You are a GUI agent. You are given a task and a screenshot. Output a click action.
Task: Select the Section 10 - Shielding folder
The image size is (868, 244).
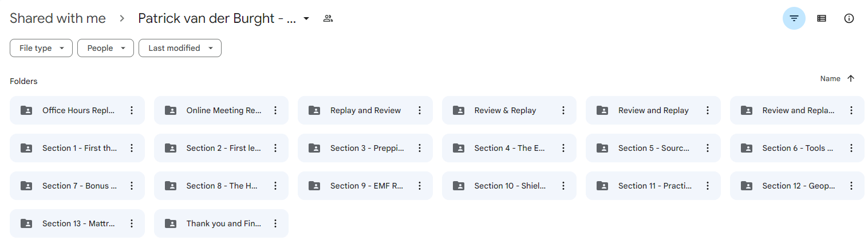point(509,186)
